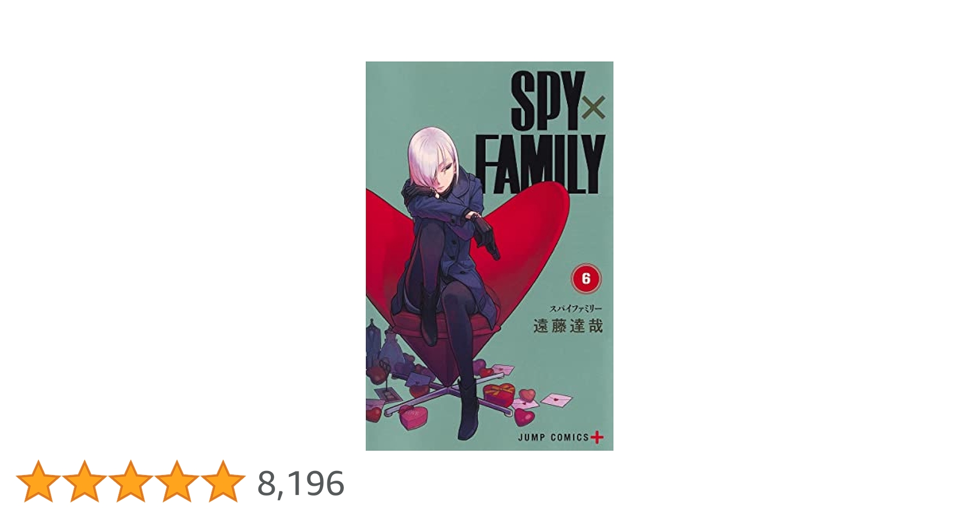Click the JUMP COMICS text on the cover
This screenshot has height=513, width=980.
(x=553, y=438)
